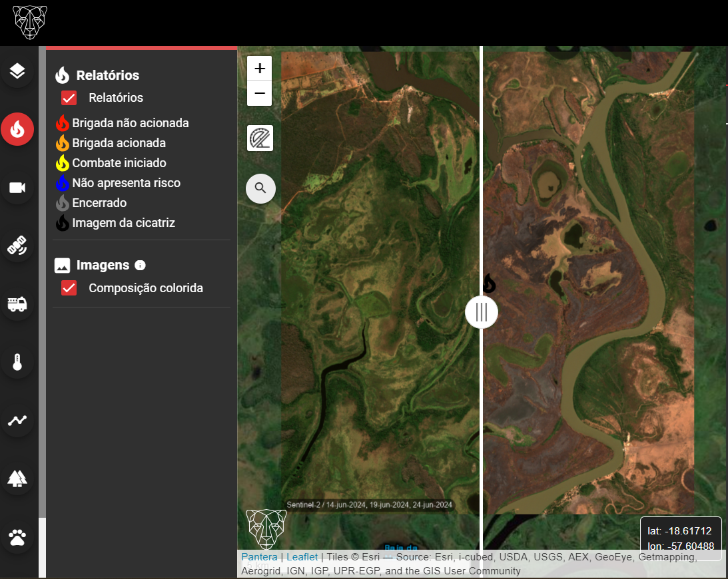Click the red Brigada não acionada flame icon

coord(62,123)
